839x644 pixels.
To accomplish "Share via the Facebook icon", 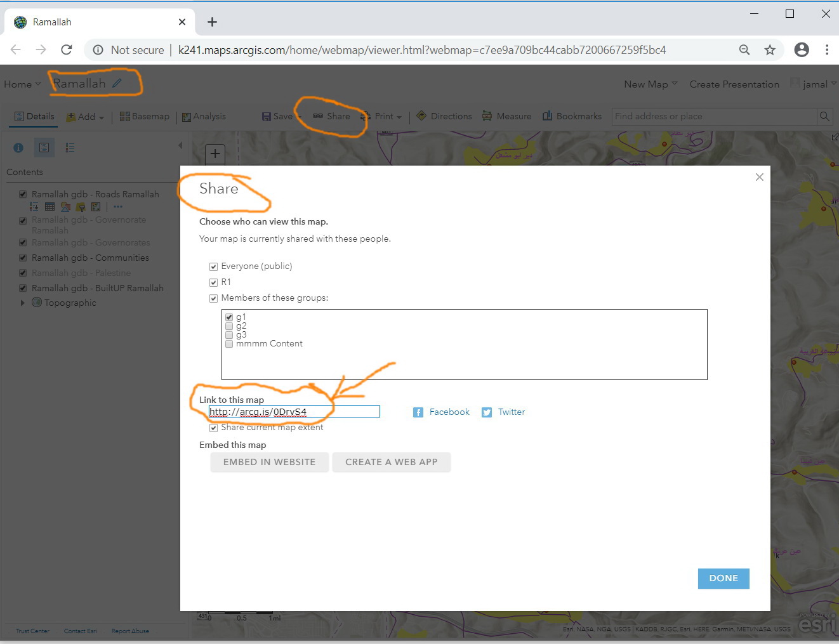I will click(418, 412).
